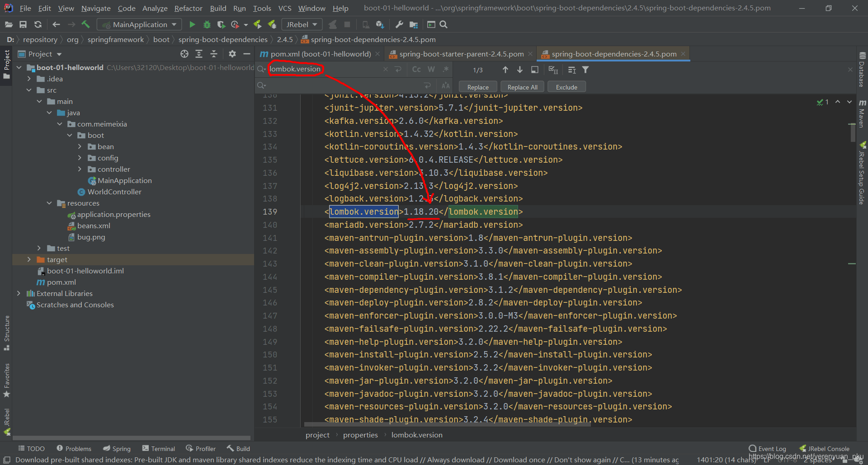
Task: Click the Replace All button
Action: tap(522, 87)
